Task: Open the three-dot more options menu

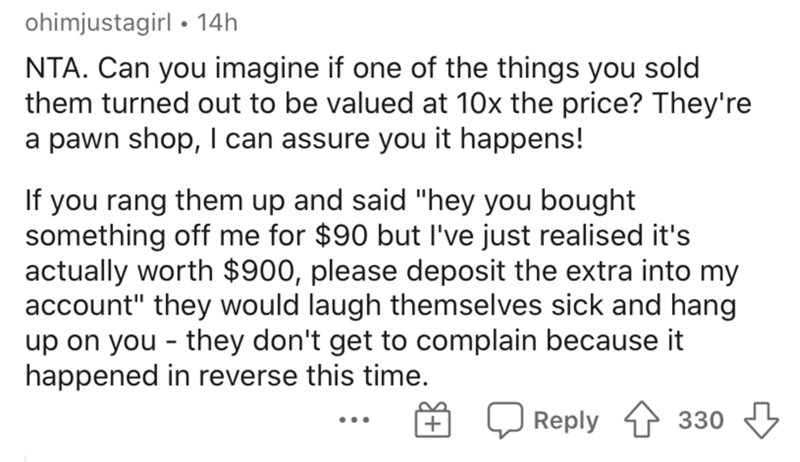Action: click(x=355, y=421)
